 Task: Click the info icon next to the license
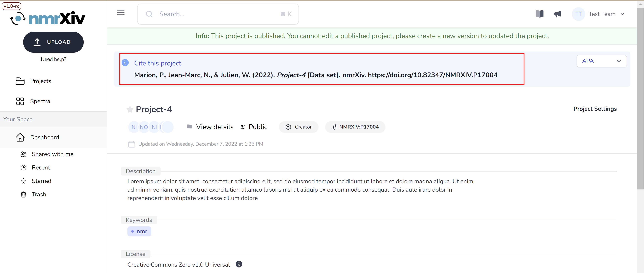tap(239, 264)
